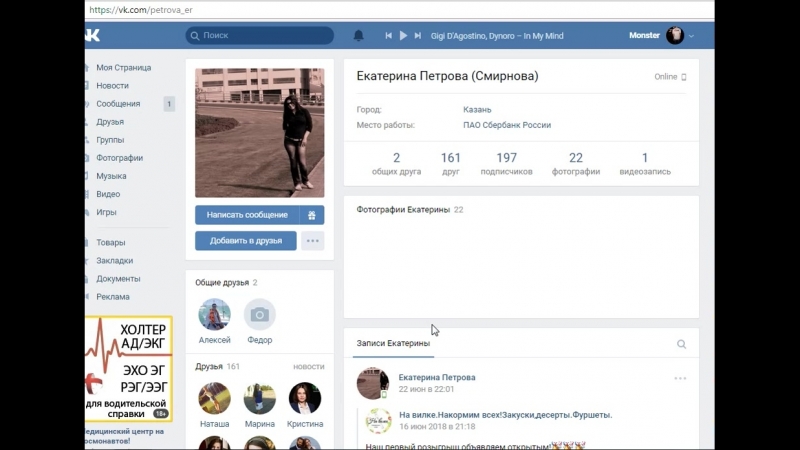Open the notifications bell
800x450 pixels.
pos(359,36)
